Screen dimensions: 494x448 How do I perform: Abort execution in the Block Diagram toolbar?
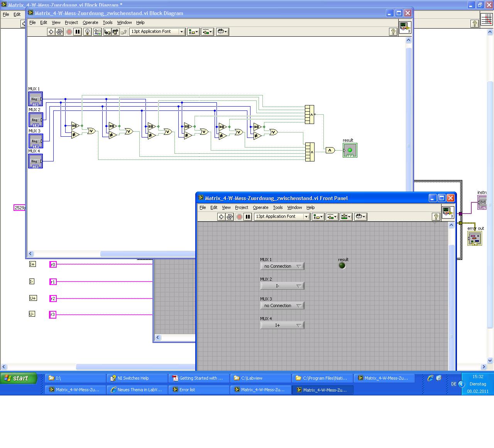[69, 32]
